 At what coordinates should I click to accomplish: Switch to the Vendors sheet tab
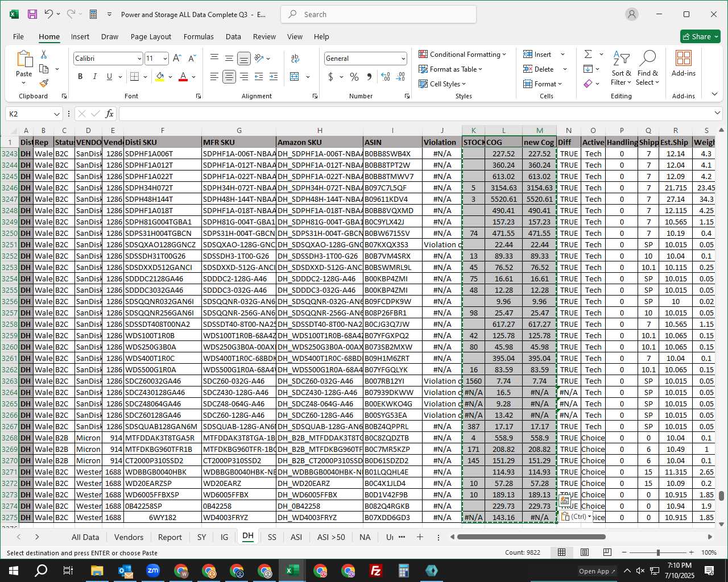pos(129,537)
